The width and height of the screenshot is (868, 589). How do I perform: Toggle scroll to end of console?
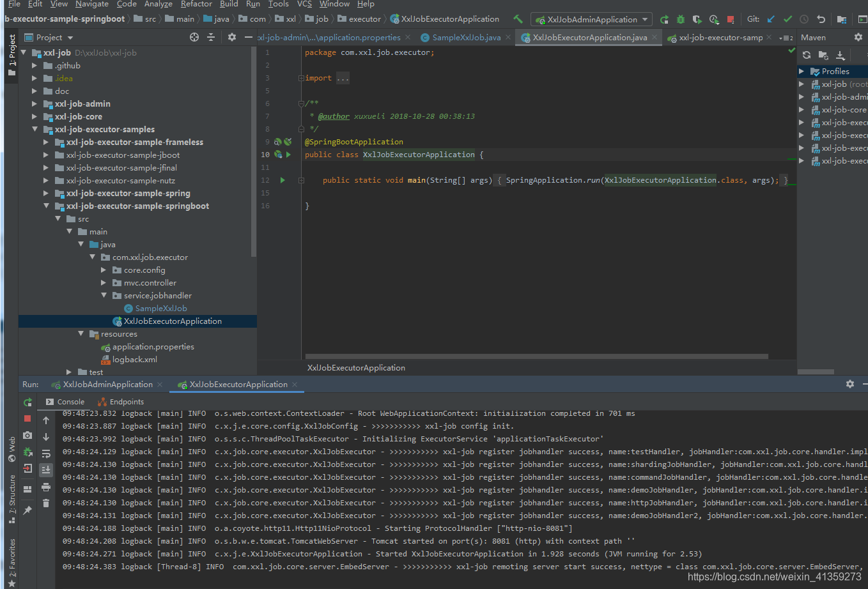click(46, 470)
